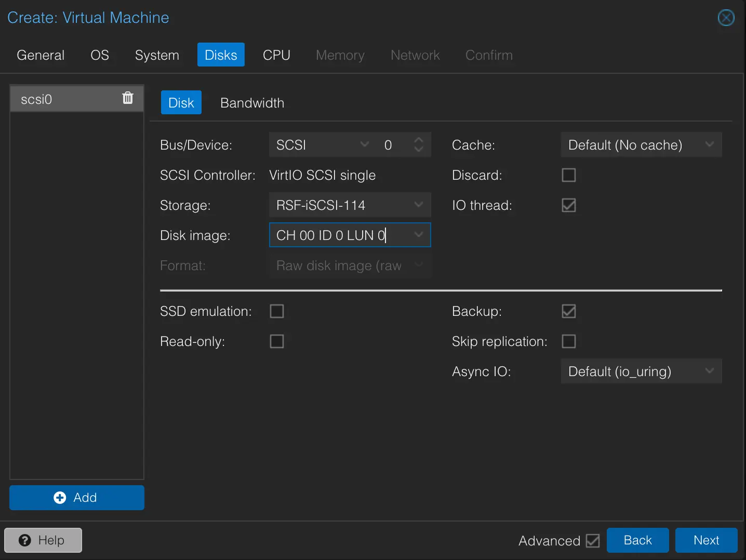Open the Bus/Device type dropdown
The height and width of the screenshot is (560, 746).
click(x=364, y=144)
